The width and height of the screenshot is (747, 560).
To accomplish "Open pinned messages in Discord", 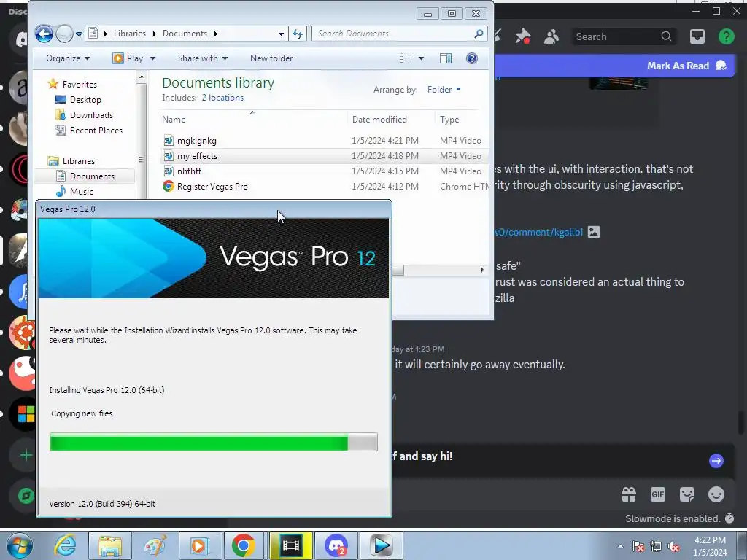I will pos(523,36).
